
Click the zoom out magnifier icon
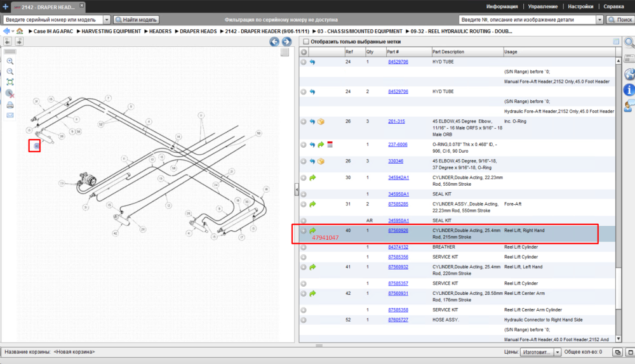pyautogui.click(x=10, y=72)
